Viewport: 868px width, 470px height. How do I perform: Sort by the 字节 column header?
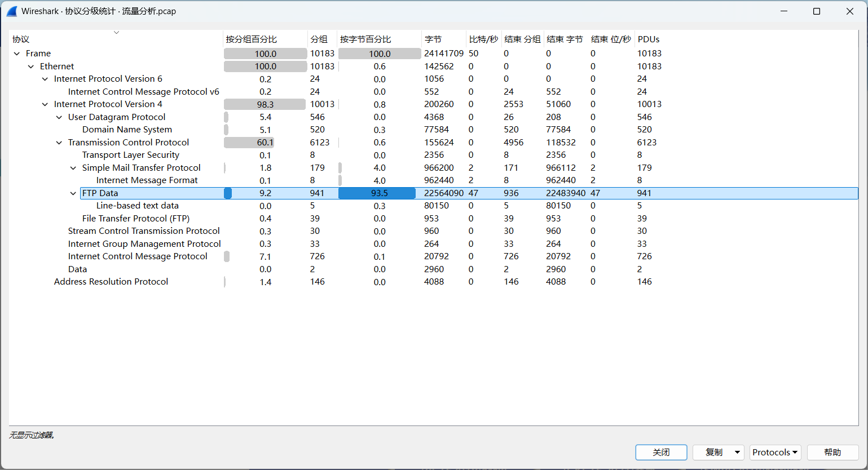pos(444,39)
